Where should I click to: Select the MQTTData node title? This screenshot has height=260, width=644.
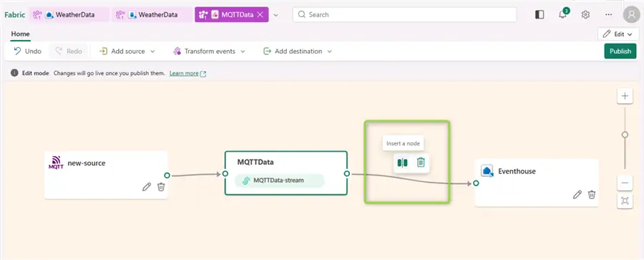pyautogui.click(x=255, y=162)
